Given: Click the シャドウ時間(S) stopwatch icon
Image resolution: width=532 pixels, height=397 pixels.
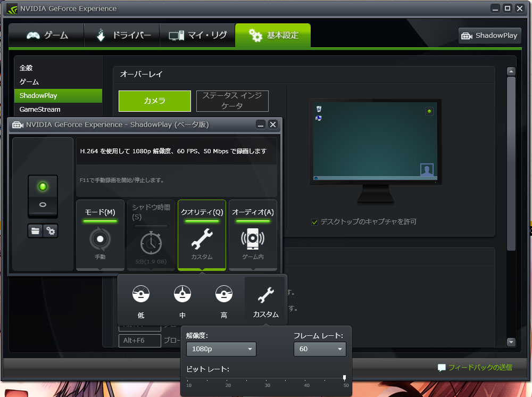Looking at the screenshot, I should point(151,243).
